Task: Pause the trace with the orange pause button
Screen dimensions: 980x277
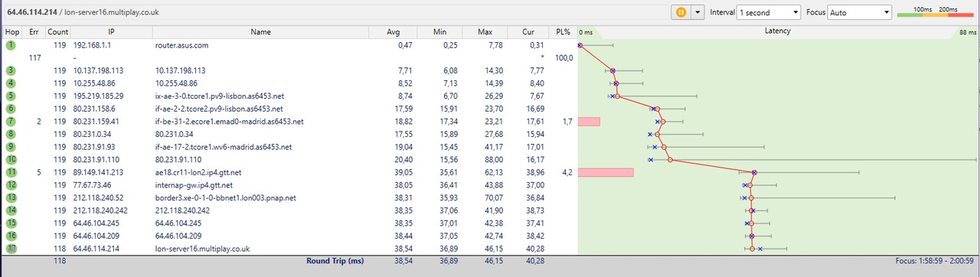Action: point(680,12)
